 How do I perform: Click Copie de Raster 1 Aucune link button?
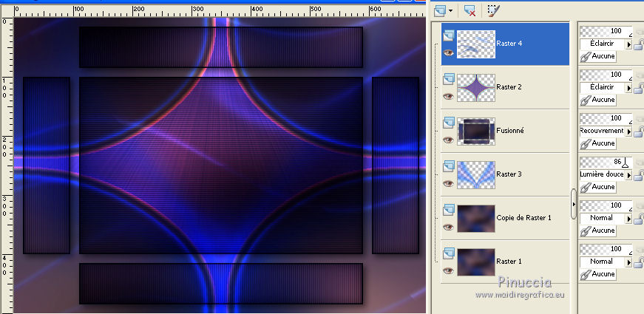coord(598,231)
